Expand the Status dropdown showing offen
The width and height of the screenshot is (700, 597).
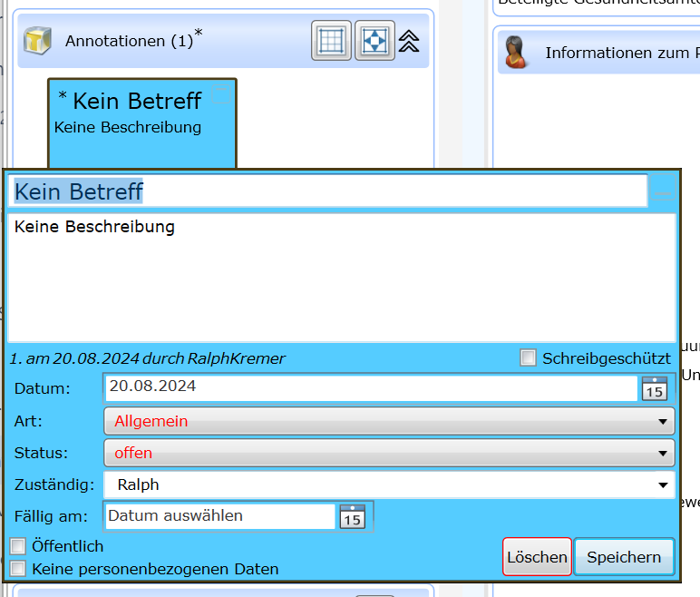389,453
